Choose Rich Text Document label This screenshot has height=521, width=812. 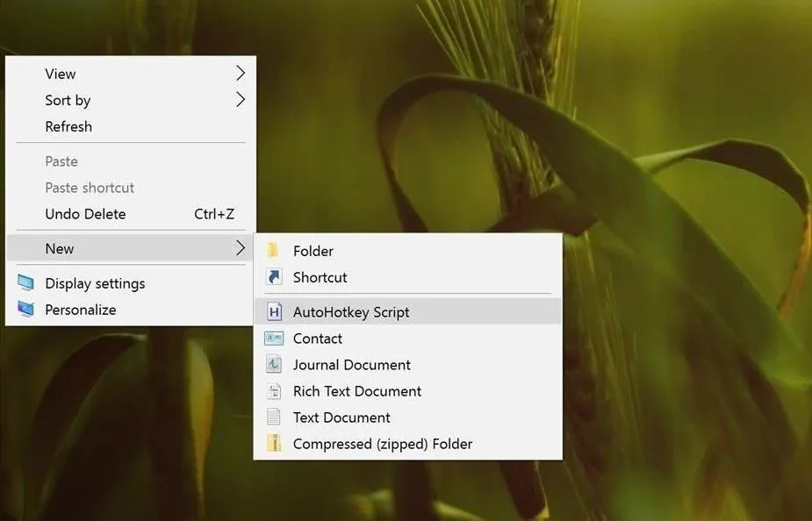357,391
